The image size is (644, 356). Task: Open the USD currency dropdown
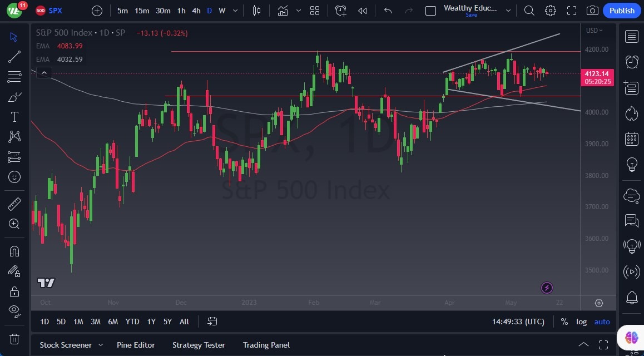click(595, 31)
